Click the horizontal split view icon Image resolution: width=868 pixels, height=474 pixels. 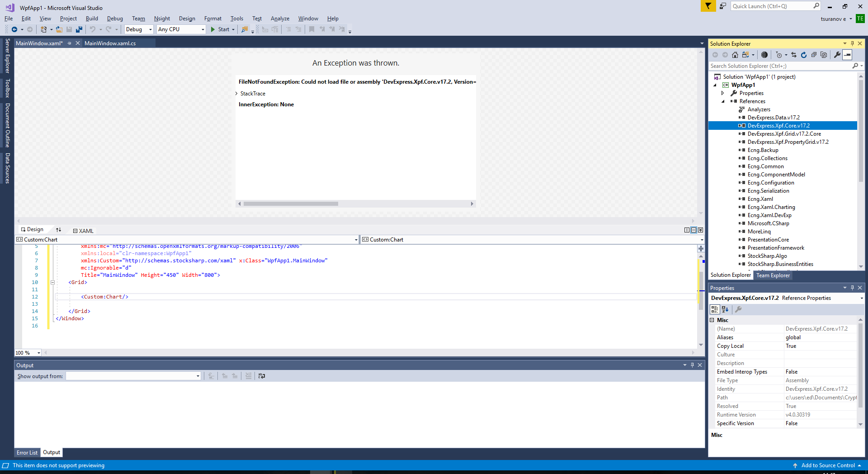[693, 230]
